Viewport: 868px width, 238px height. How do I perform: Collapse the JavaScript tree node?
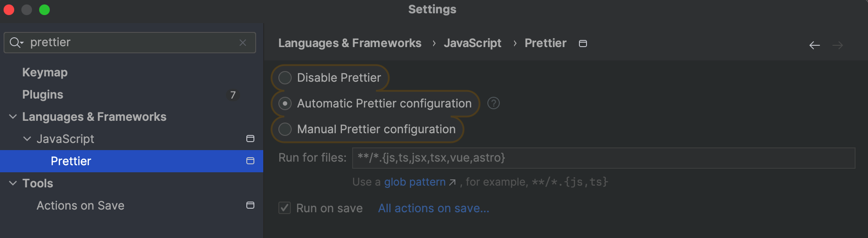[x=27, y=139]
